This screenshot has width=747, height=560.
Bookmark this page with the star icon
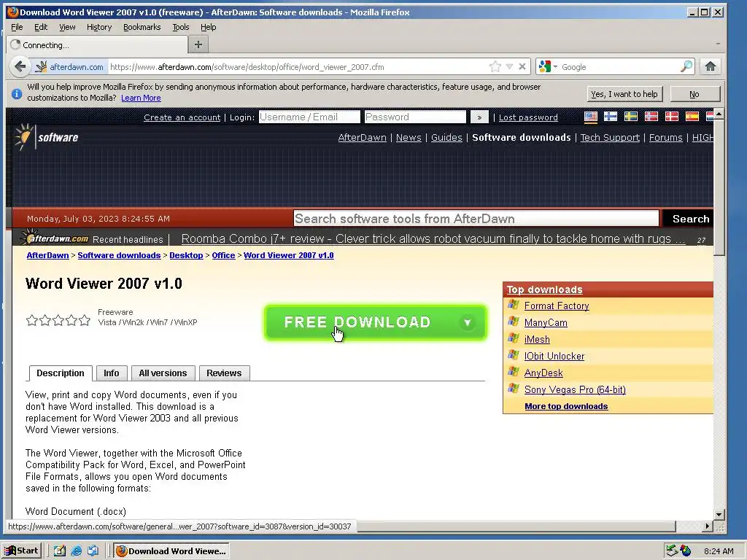[495, 66]
